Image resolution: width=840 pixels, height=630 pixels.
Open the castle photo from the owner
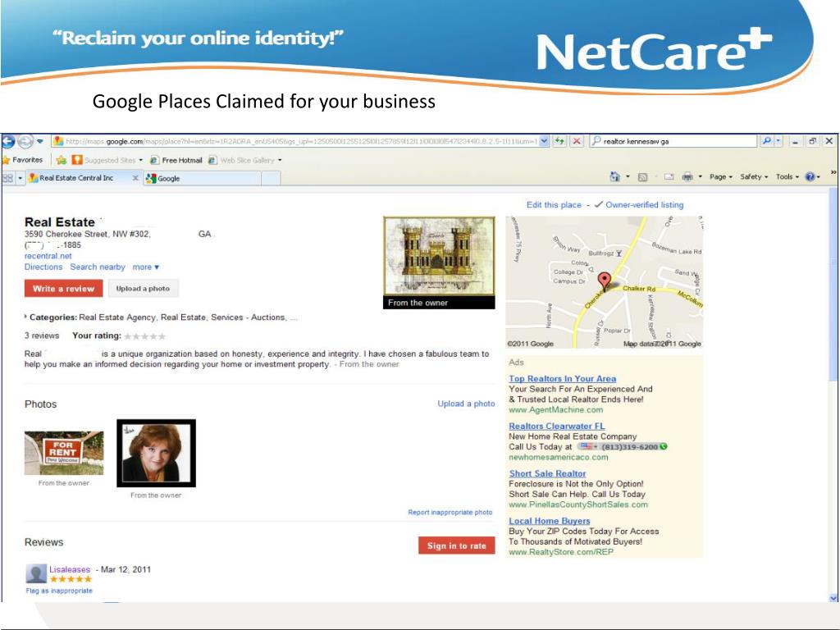pos(439,262)
